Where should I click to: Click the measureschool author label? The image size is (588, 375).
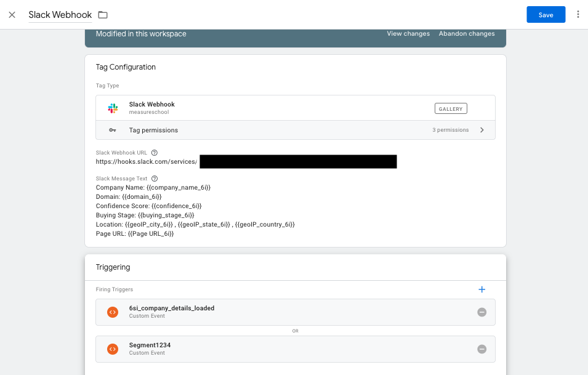point(149,112)
